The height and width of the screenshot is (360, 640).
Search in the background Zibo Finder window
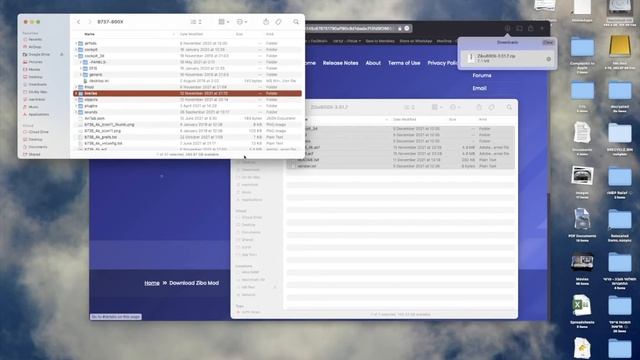509,107
